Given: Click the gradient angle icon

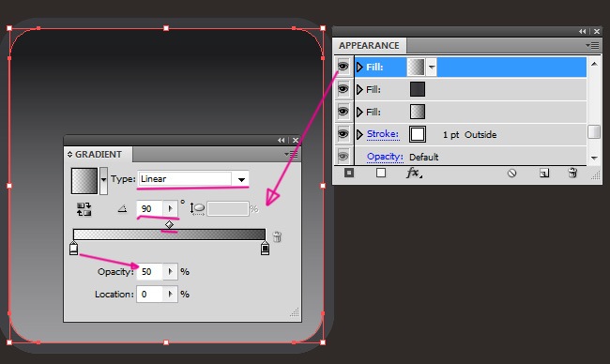Looking at the screenshot, I should click(x=123, y=209).
